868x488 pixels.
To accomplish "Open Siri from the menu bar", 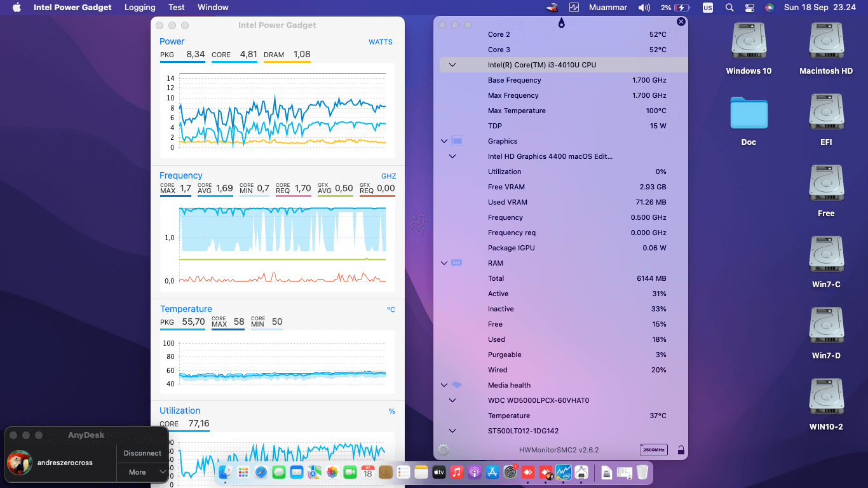I will (770, 8).
